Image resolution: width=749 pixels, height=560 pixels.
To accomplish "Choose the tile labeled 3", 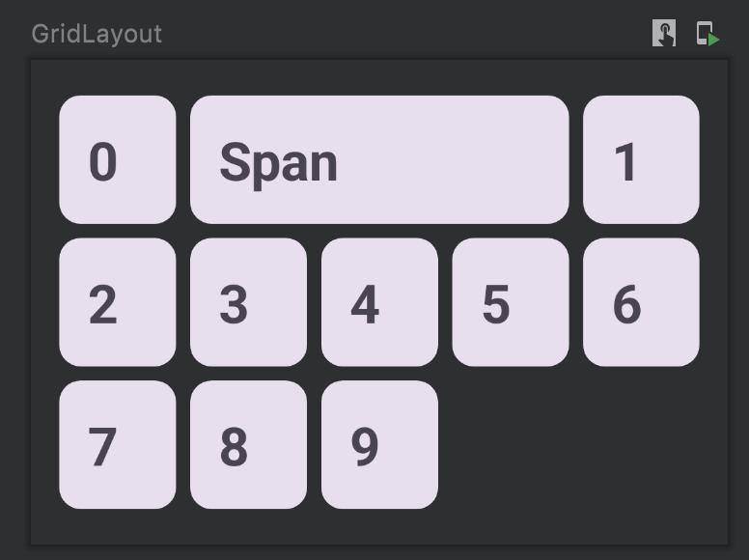I will (x=248, y=302).
